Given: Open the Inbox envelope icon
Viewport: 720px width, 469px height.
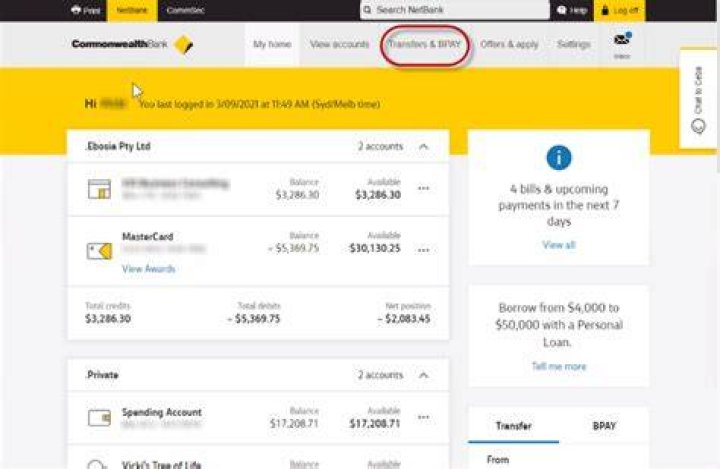Looking at the screenshot, I should 621,40.
